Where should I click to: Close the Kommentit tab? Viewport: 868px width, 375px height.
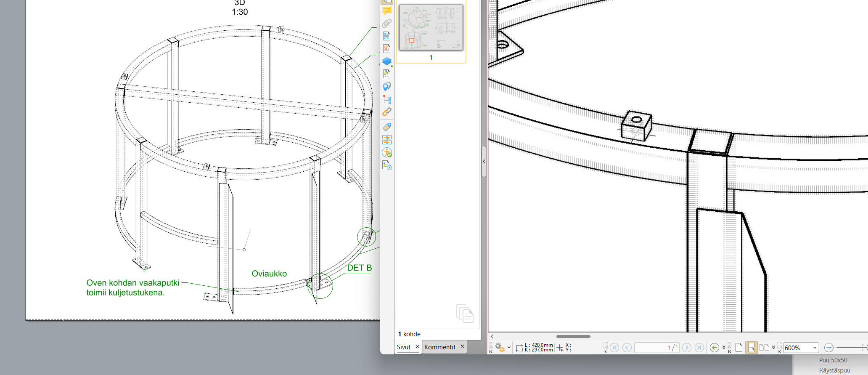pos(462,346)
